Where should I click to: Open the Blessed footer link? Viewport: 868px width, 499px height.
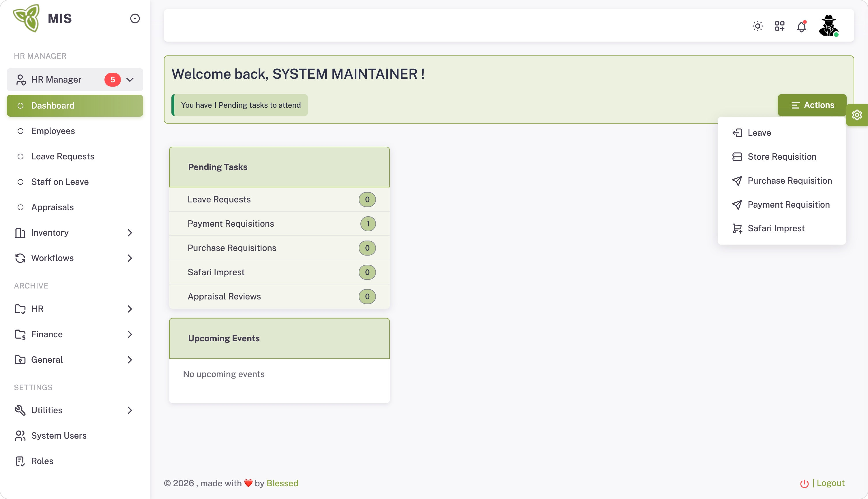click(282, 483)
